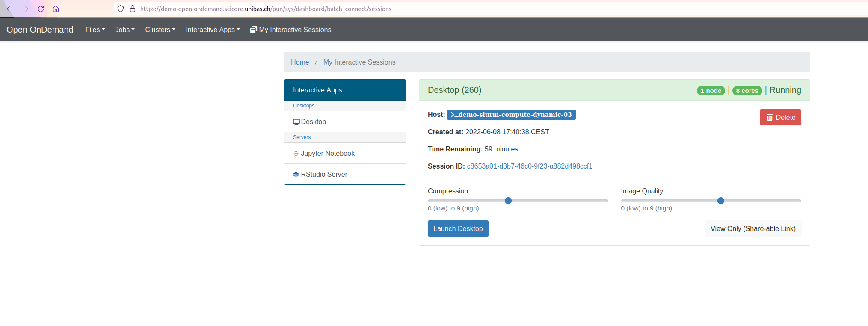This screenshot has height=326, width=868.
Task: Click the View Only (Share-able Link) button
Action: pos(752,229)
